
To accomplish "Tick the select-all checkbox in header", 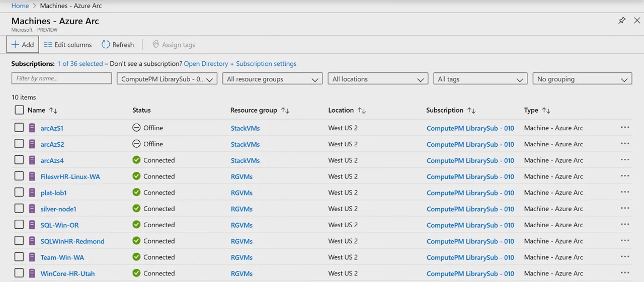I will [x=19, y=110].
